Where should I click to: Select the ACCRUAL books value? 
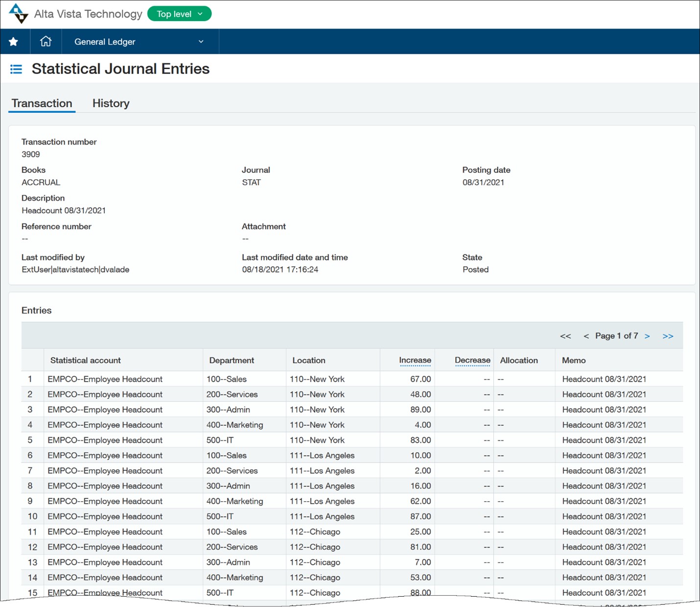pos(41,182)
